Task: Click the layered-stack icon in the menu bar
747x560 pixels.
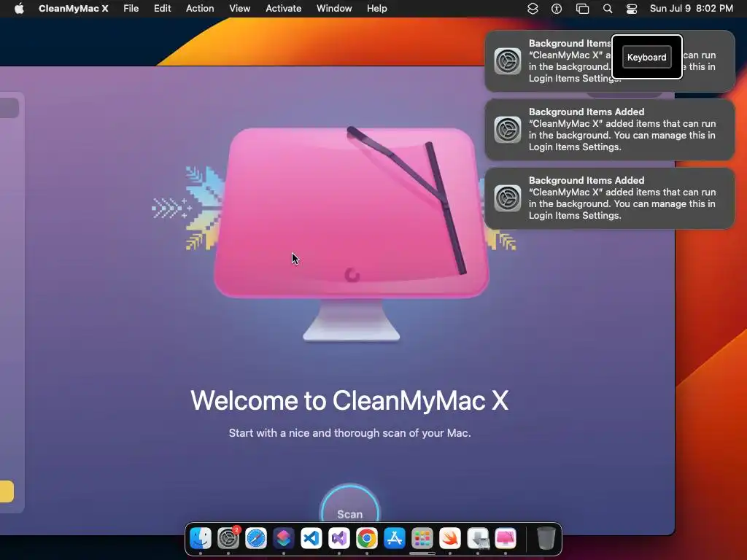Action: pyautogui.click(x=533, y=9)
